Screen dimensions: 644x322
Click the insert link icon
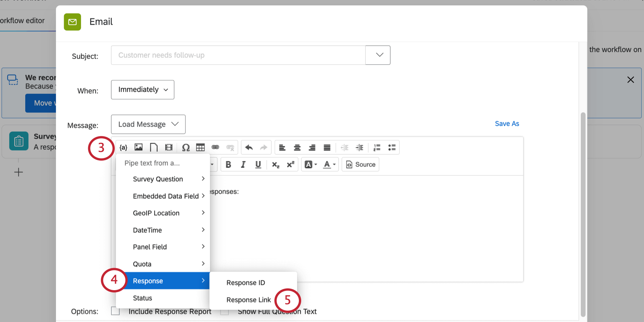pyautogui.click(x=215, y=147)
